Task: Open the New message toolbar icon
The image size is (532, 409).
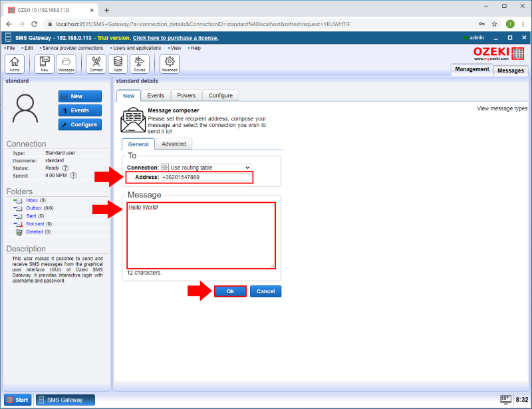Action: click(45, 63)
